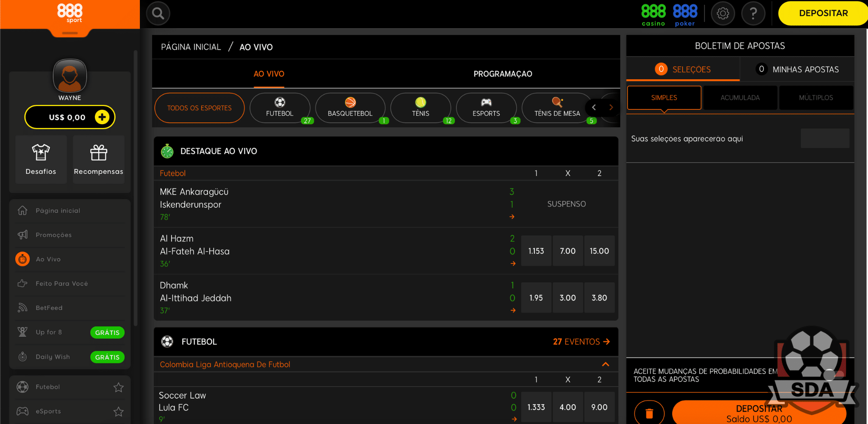Open eSports in sidebar sports list
The image size is (868, 424).
pos(48,411)
